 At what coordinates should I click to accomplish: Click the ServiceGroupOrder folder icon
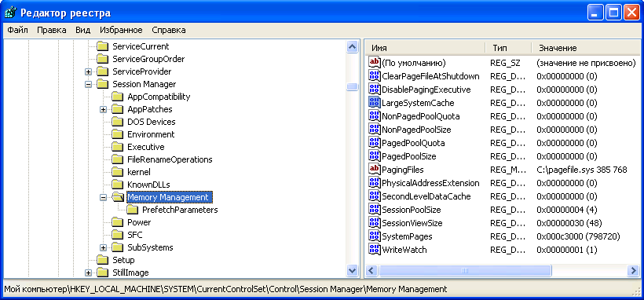[x=103, y=59]
